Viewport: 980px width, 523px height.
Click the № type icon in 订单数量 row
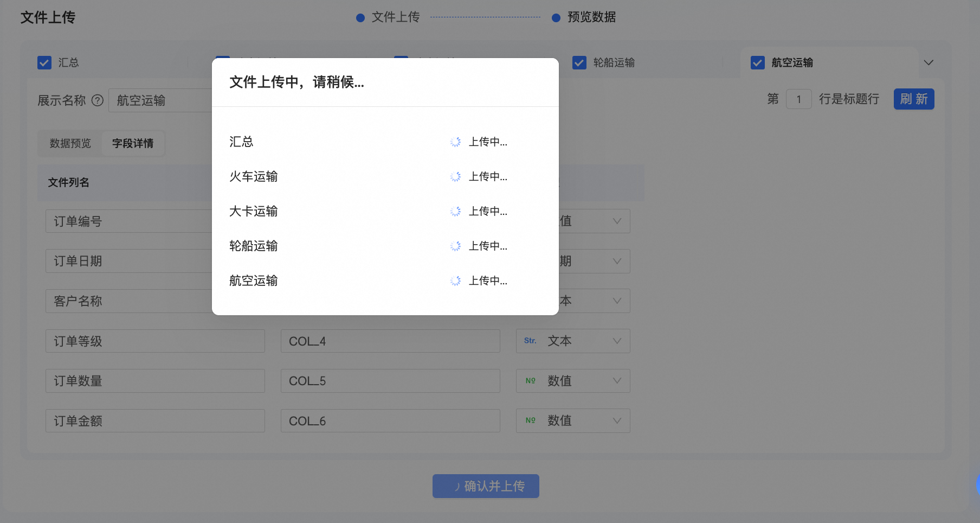coord(531,381)
